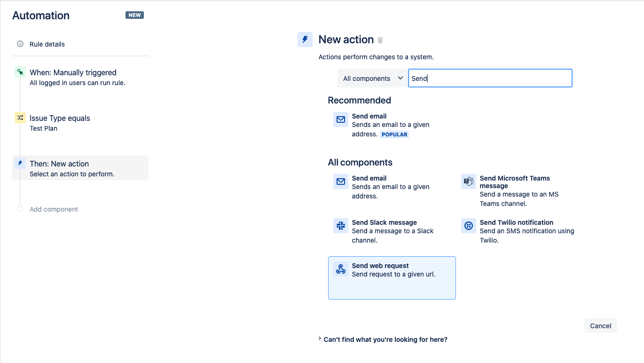Expand Can't find what you're looking for
Screen dimensions: 644x363
coord(383,339)
